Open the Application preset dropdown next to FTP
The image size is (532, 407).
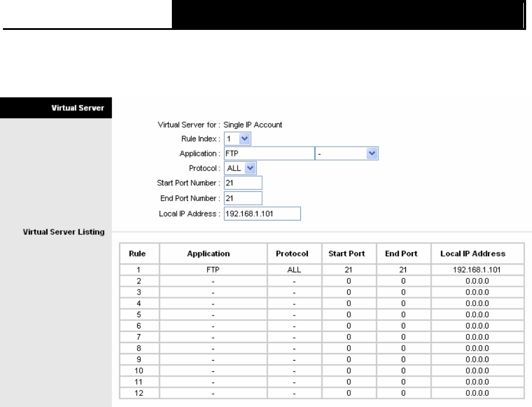(x=347, y=153)
